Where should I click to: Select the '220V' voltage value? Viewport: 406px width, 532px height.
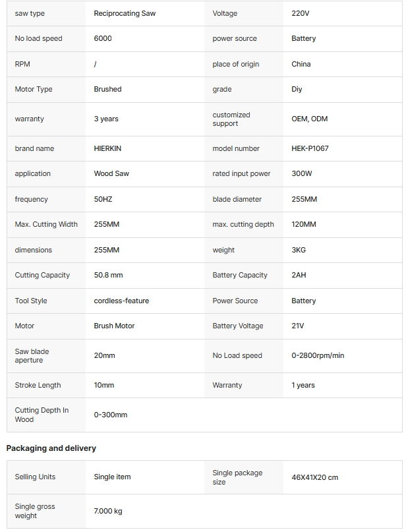click(x=300, y=13)
